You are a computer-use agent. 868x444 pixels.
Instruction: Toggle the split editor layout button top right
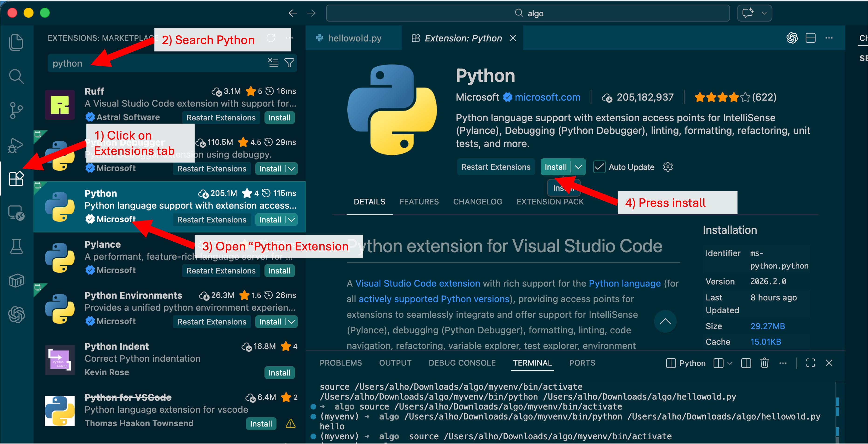tap(811, 38)
